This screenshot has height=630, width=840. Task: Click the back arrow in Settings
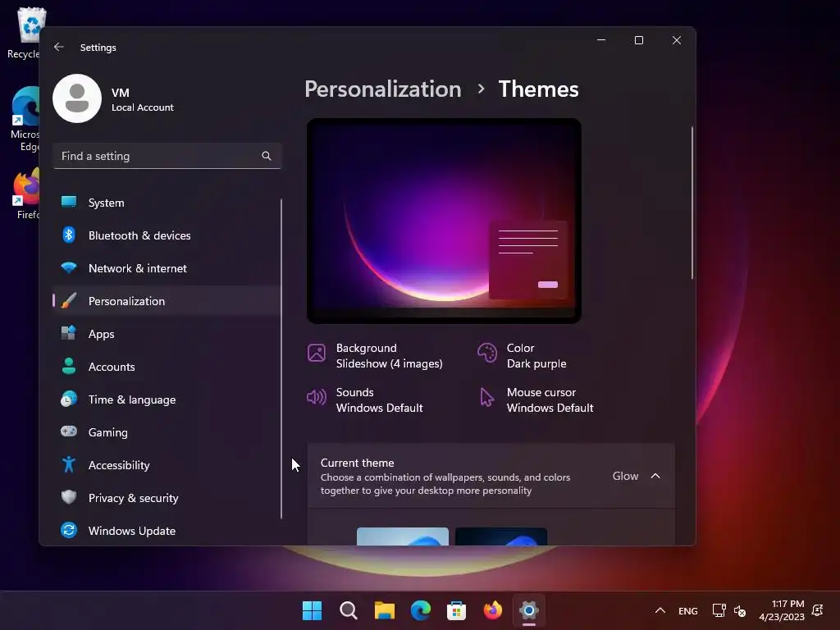tap(59, 47)
